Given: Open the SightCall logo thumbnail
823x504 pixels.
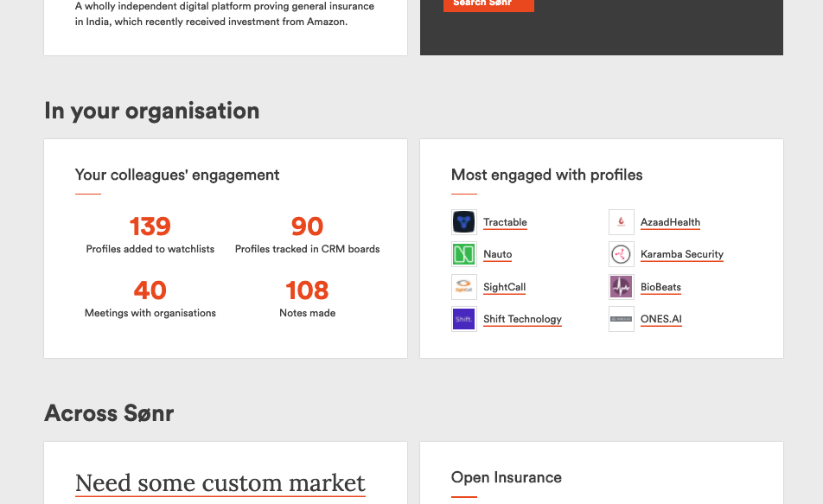Looking at the screenshot, I should point(464,287).
